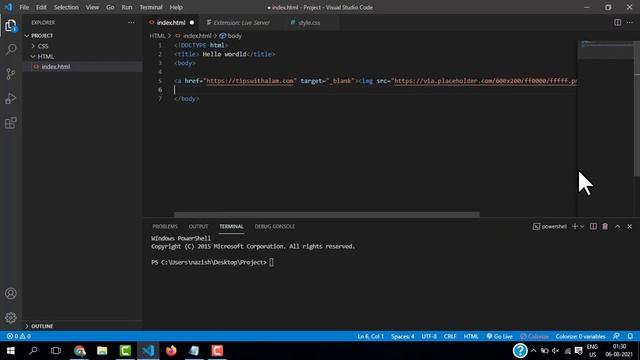Screen dimensions: 640x360
Task: Open the Selection menu
Action: click(x=66, y=7)
